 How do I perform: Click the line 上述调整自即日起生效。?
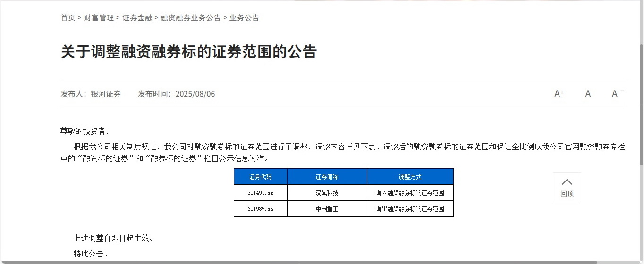[x=114, y=238]
